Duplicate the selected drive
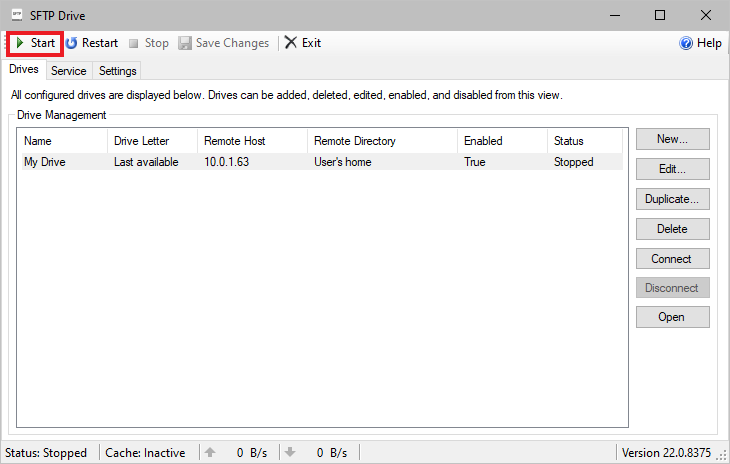This screenshot has width=730, height=464. coord(672,199)
